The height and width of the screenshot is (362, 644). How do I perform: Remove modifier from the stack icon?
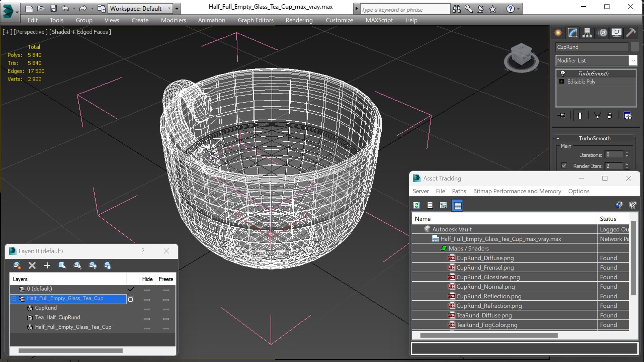[609, 116]
